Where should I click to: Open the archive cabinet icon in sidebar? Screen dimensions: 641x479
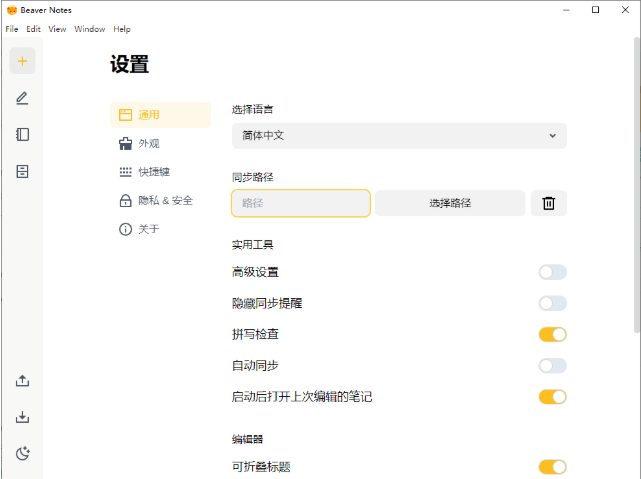pos(22,171)
